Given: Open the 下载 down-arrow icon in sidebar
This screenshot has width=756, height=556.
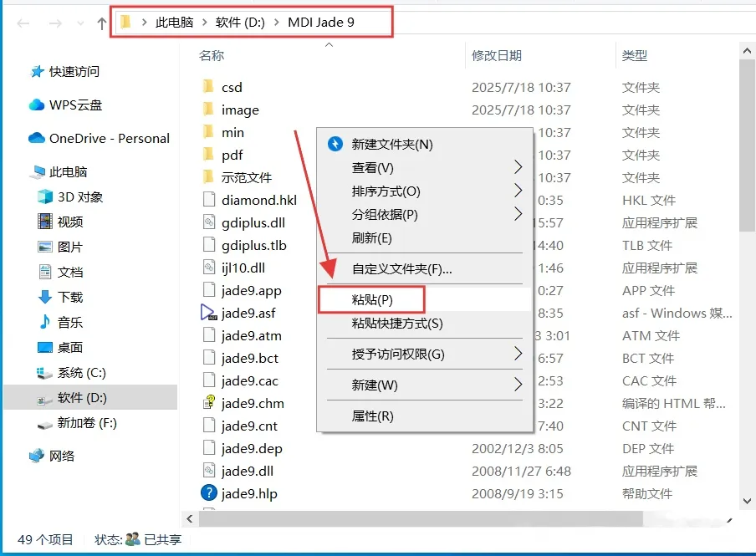Looking at the screenshot, I should click(x=45, y=297).
